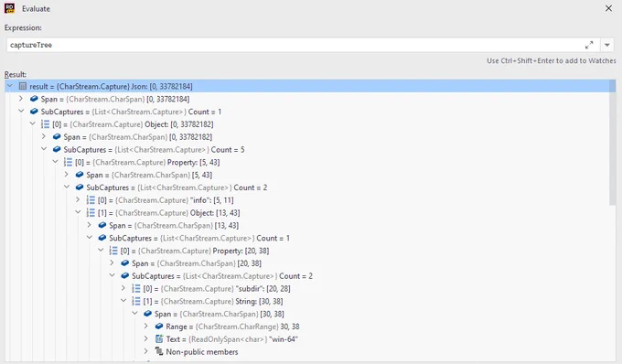This screenshot has width=622, height=364.
Task: Expand the Text "win-64" node
Action: click(x=146, y=338)
